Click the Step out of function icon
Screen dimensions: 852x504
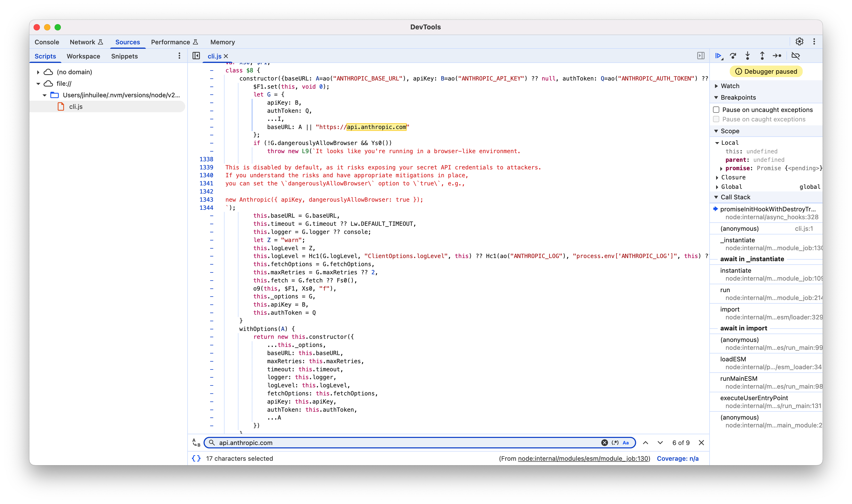pyautogui.click(x=762, y=56)
